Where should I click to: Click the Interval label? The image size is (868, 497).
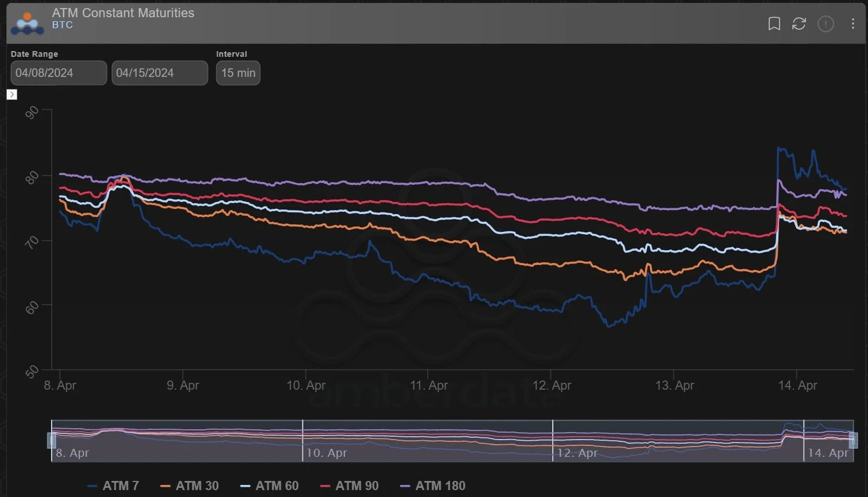pyautogui.click(x=231, y=54)
